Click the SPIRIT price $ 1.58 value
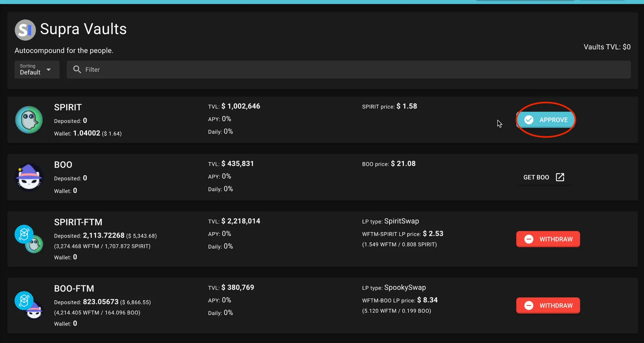 click(407, 106)
